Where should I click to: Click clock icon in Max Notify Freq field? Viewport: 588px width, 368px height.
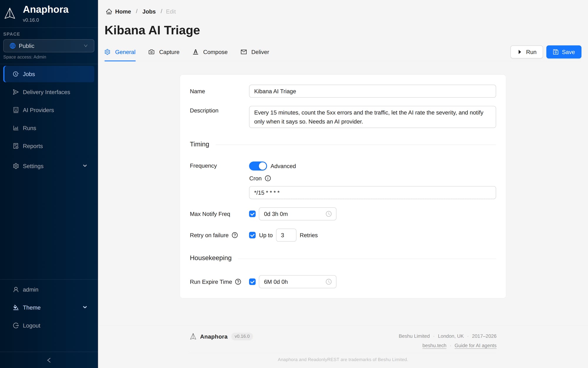329,214
